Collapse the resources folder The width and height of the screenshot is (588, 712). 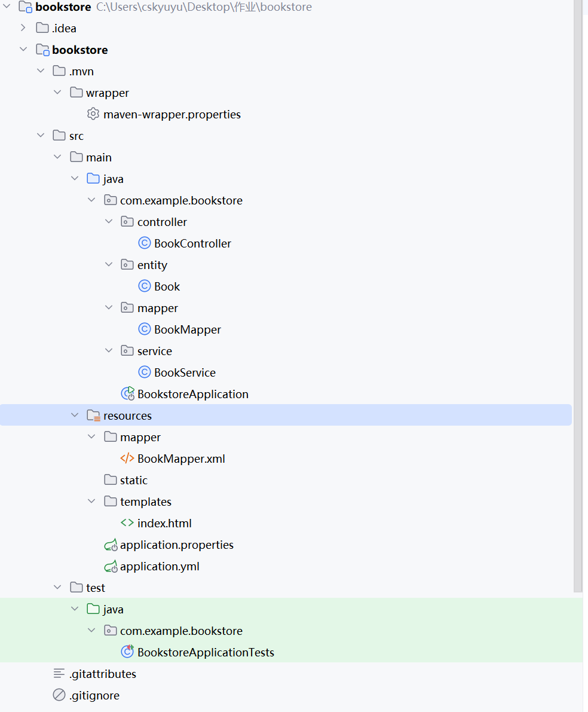(x=75, y=415)
